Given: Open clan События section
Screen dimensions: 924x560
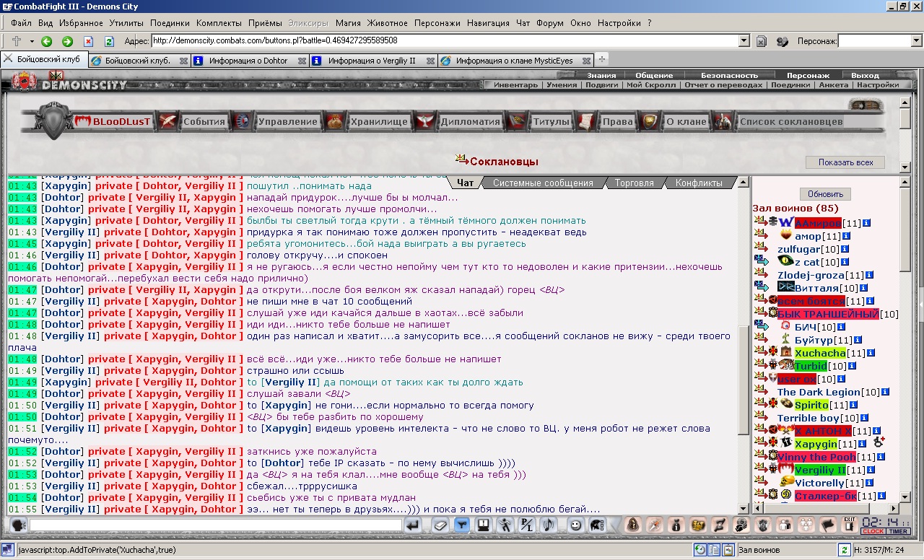Looking at the screenshot, I should (204, 121).
